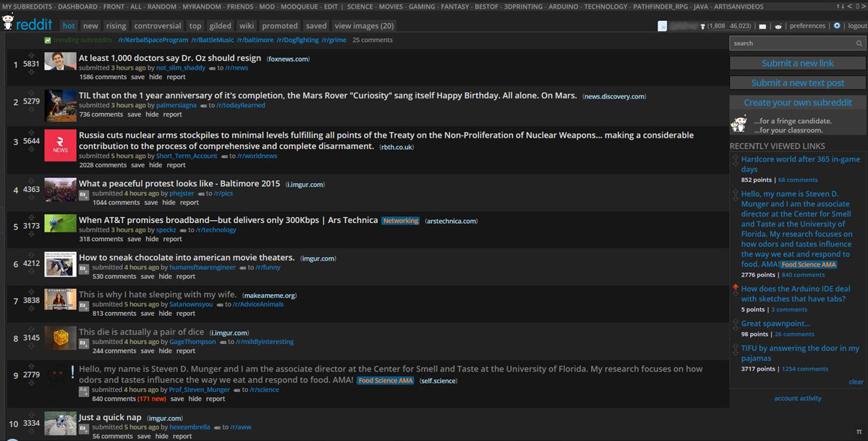Toggle hide on the pair of dice post
This screenshot has height=441, width=868.
[x=165, y=351]
